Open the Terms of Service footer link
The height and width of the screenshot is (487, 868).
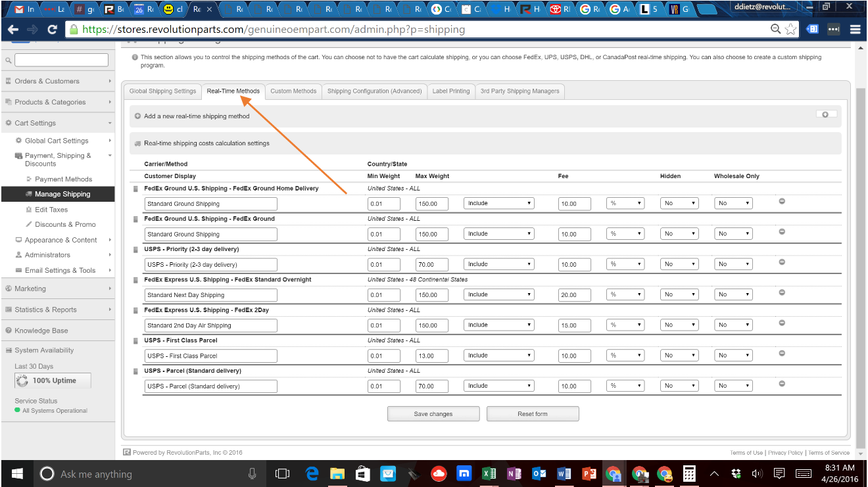pyautogui.click(x=829, y=453)
